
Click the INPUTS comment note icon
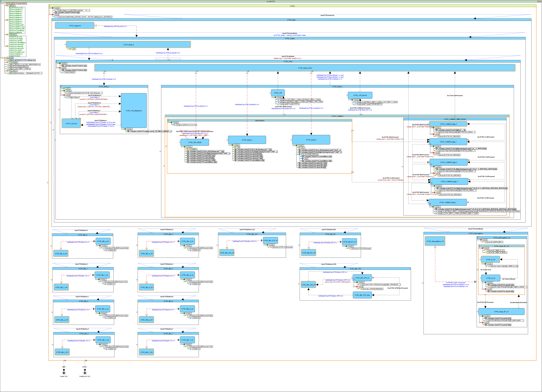[x=8, y=6]
